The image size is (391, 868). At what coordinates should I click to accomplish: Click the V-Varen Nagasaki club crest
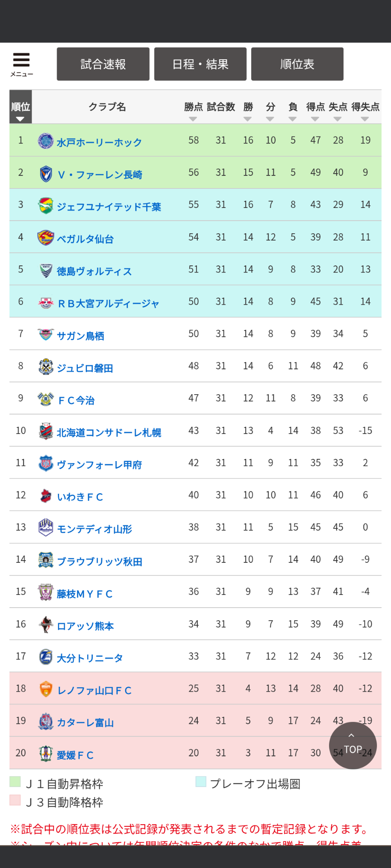click(46, 174)
